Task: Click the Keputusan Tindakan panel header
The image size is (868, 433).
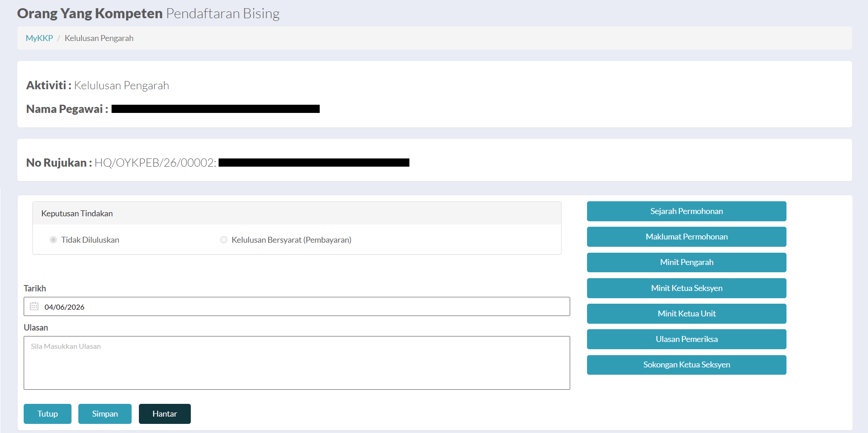Action: click(297, 214)
